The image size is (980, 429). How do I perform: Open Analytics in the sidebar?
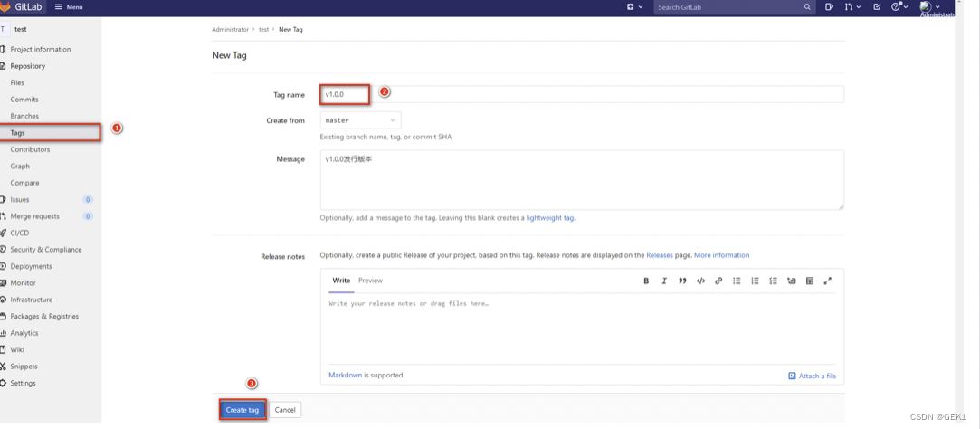point(24,333)
